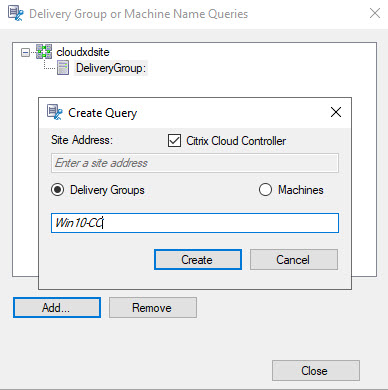Click the Site Address: label
388x390 pixels.
click(82, 140)
